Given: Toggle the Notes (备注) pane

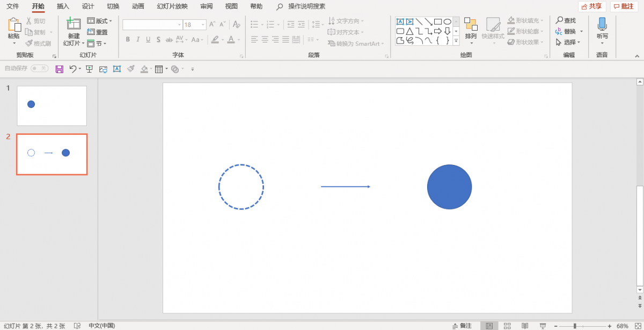Looking at the screenshot, I should (462, 326).
